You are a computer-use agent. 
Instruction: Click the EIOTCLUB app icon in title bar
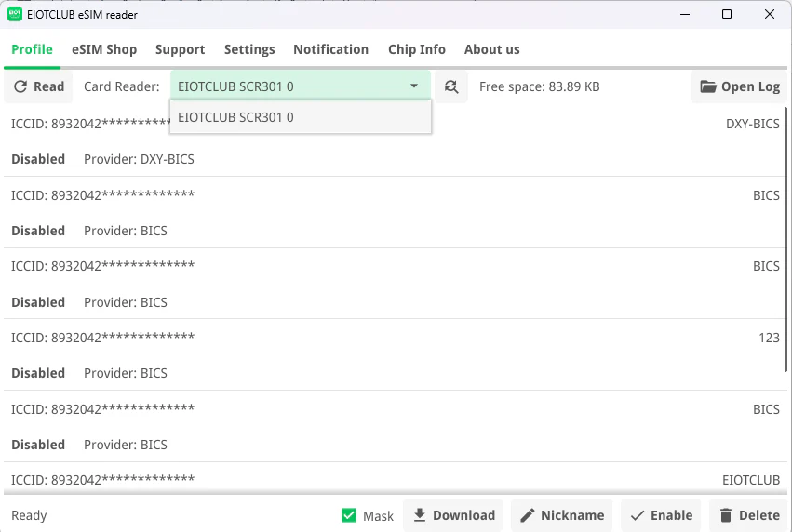click(x=15, y=14)
